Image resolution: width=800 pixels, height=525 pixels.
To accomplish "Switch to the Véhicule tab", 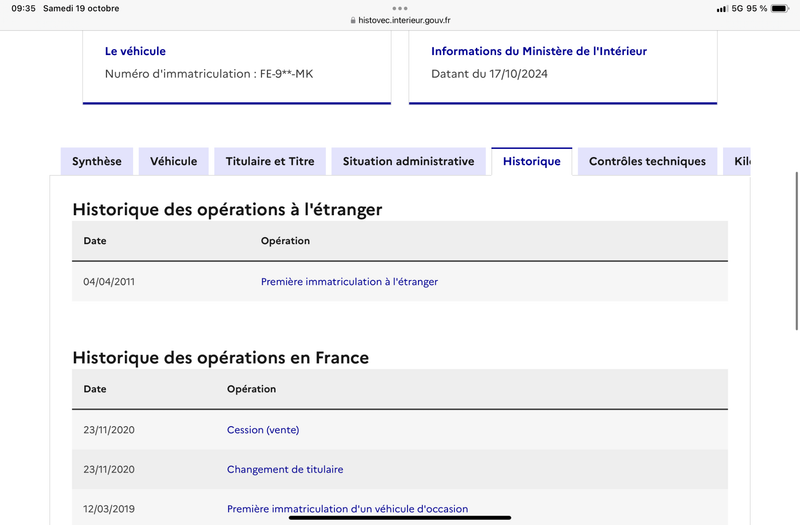I will [173, 161].
